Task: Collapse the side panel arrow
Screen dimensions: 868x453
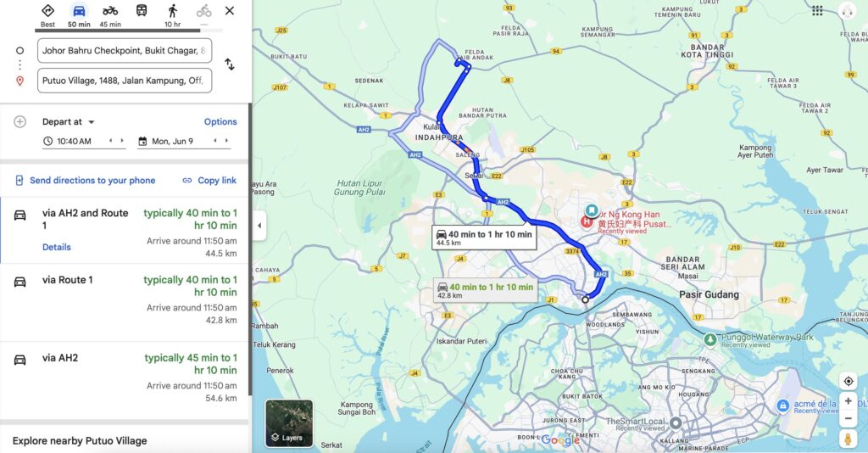Action: (259, 226)
